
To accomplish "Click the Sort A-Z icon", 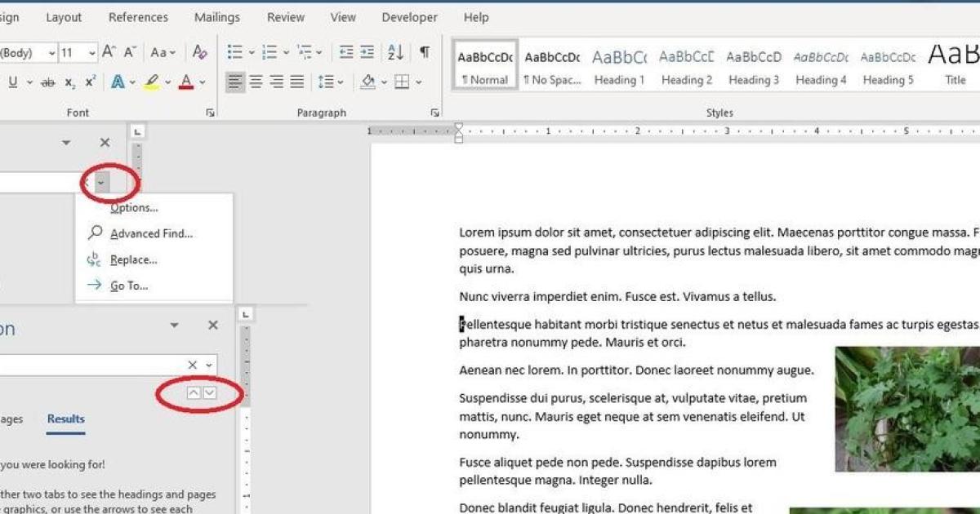I will pos(395,51).
